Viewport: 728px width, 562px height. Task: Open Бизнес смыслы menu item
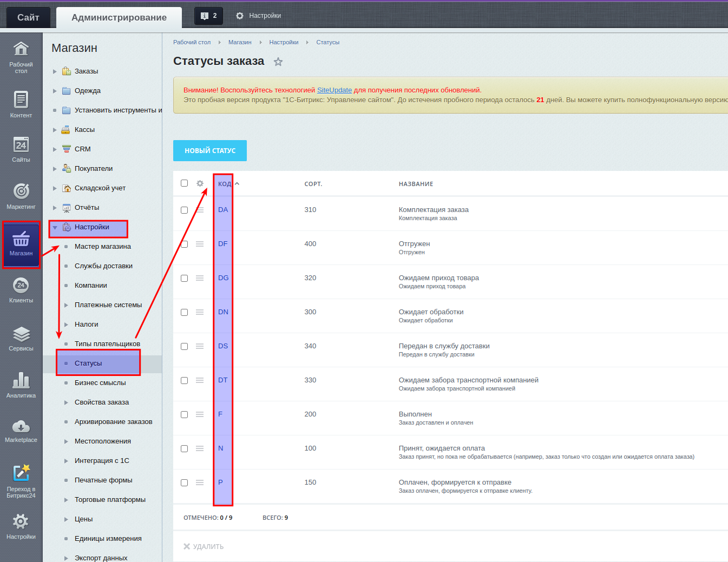(x=100, y=383)
